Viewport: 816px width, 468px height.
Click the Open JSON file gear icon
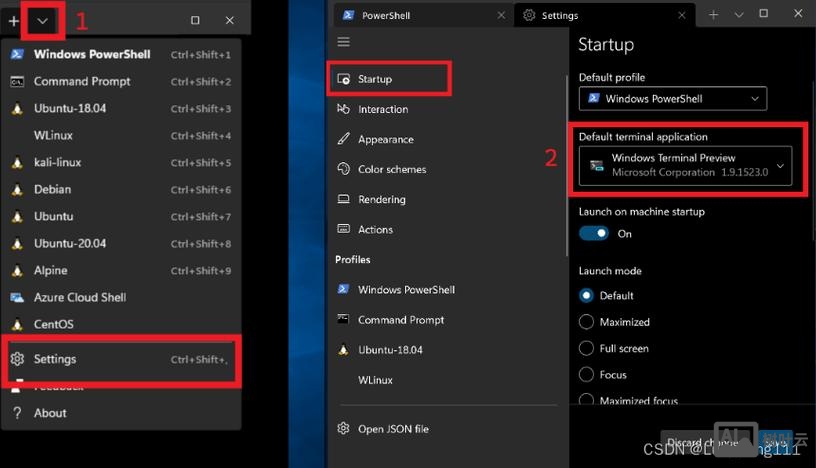[x=344, y=429]
